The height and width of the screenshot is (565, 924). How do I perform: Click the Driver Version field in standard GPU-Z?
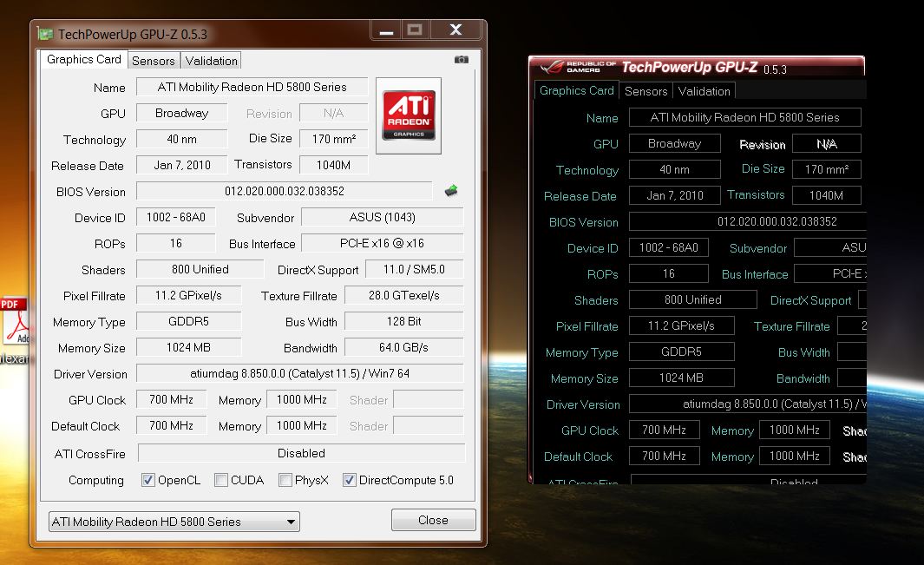(300, 373)
